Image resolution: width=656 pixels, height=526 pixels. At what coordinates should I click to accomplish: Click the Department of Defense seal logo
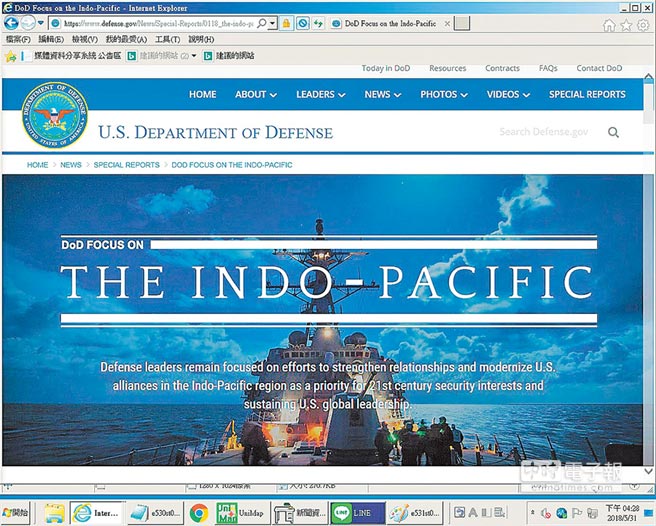point(55,115)
